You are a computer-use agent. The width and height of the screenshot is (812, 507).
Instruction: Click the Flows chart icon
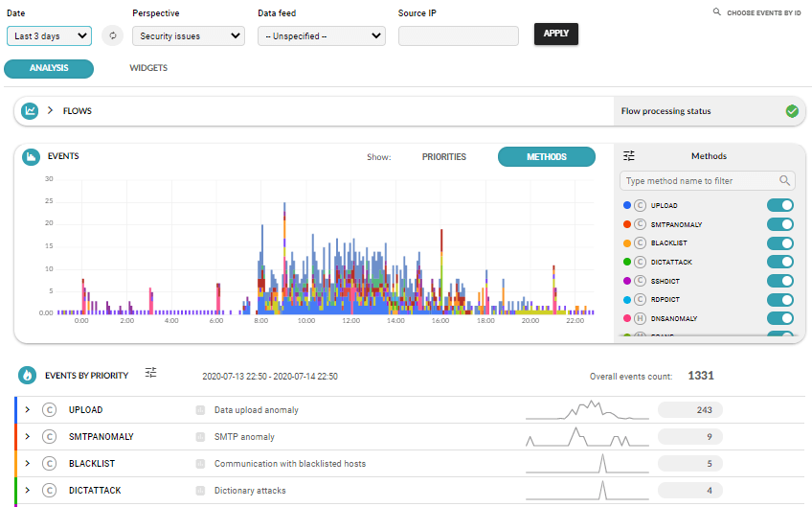[x=30, y=110]
